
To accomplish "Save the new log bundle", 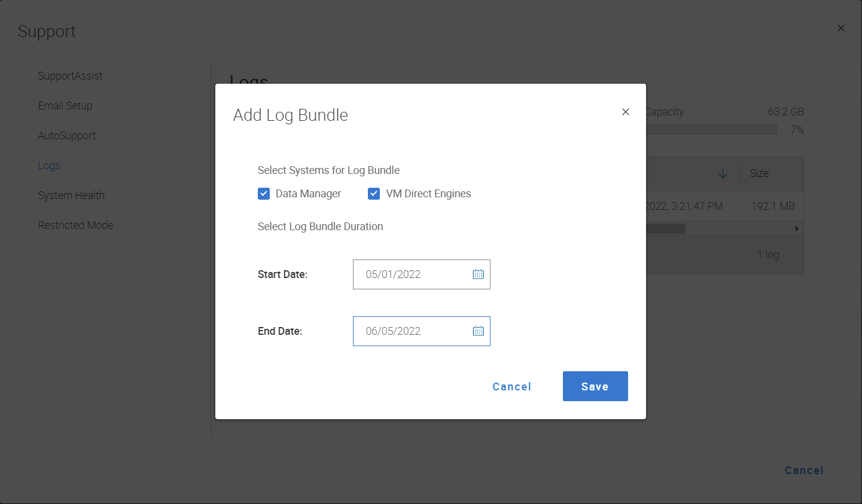I will (595, 386).
